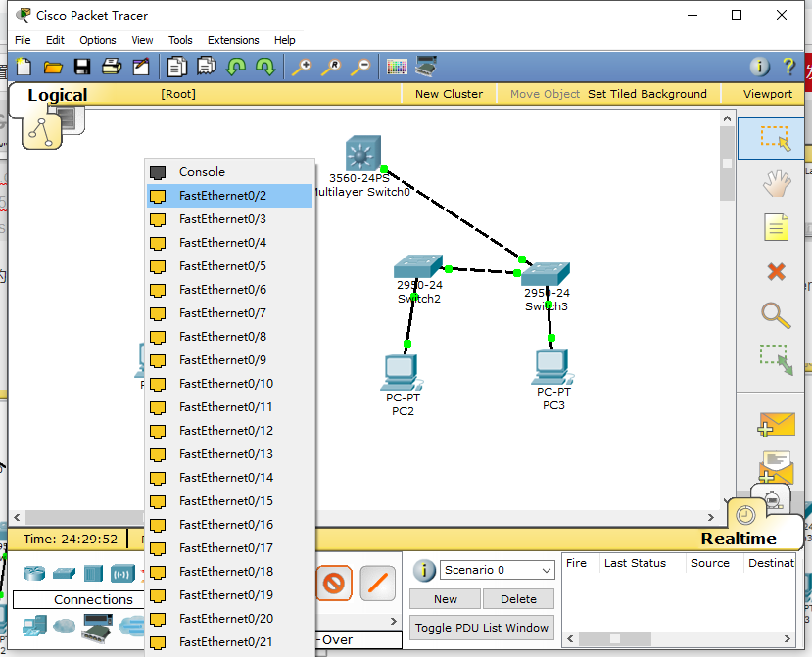Click the Paste toolbar icon
The width and height of the screenshot is (812, 657).
point(207,67)
